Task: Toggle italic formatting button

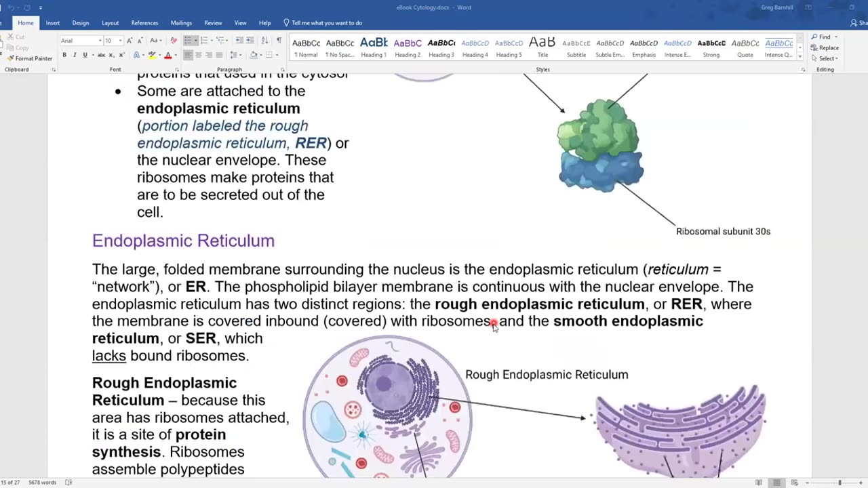Action: [x=75, y=55]
